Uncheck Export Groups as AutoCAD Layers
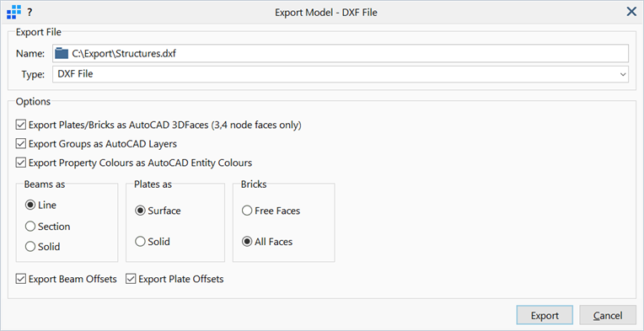 pyautogui.click(x=20, y=144)
